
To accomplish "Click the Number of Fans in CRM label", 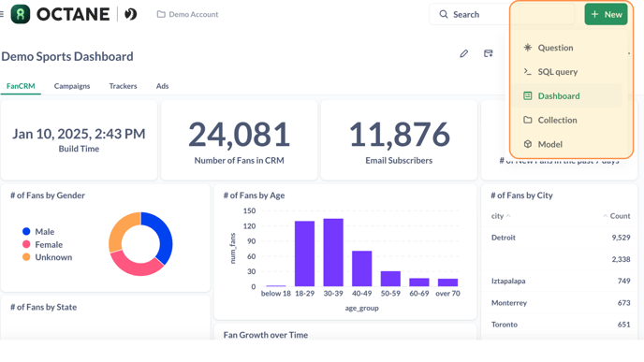I will click(239, 161).
